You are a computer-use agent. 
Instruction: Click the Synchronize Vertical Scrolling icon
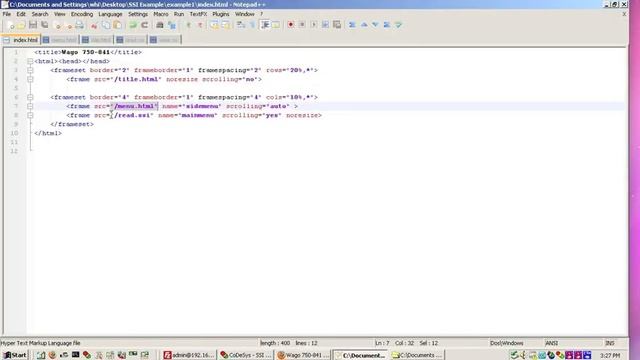(214, 25)
